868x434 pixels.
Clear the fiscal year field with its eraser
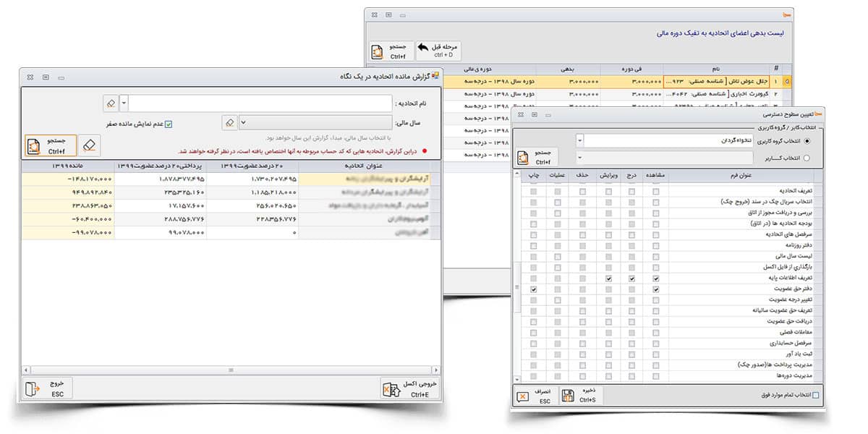point(229,123)
